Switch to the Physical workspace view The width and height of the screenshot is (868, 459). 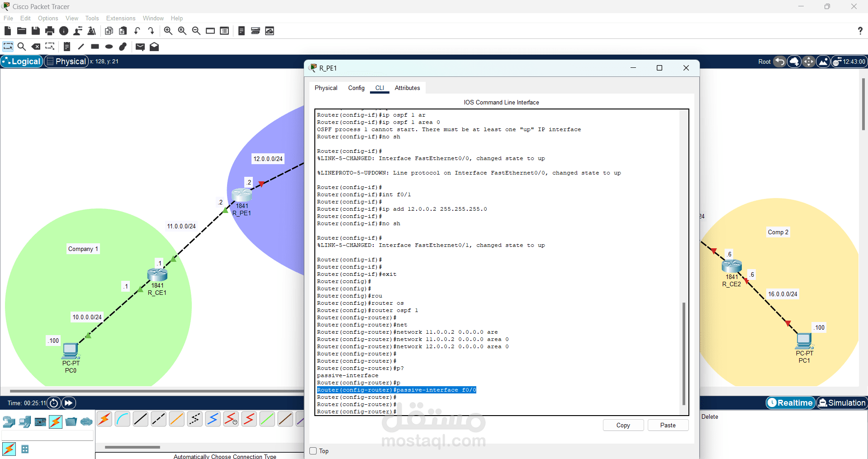pos(66,62)
